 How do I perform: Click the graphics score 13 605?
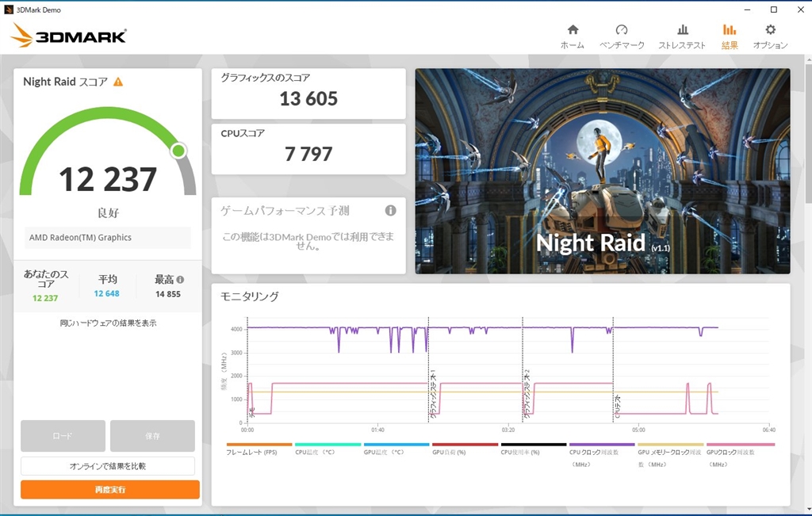[308, 98]
